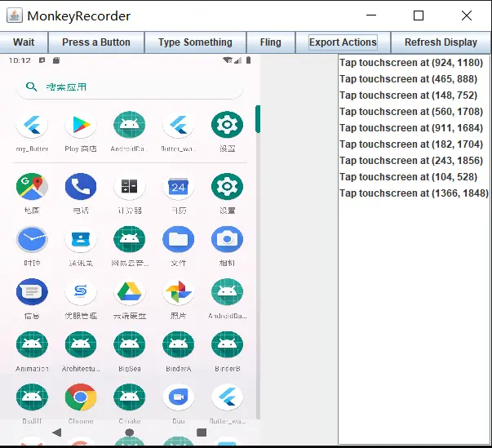The height and width of the screenshot is (448, 492).
Task: Click the green search magnifier icon
Action: coord(31,86)
